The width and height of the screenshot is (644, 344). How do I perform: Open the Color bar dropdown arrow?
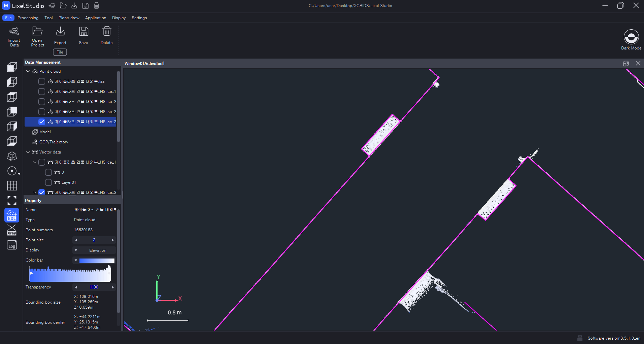[x=76, y=261]
